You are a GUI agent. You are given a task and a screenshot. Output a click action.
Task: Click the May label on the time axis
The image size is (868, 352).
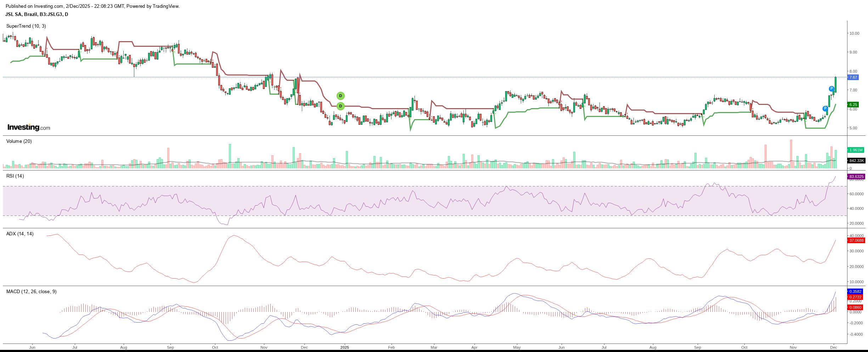point(517,347)
